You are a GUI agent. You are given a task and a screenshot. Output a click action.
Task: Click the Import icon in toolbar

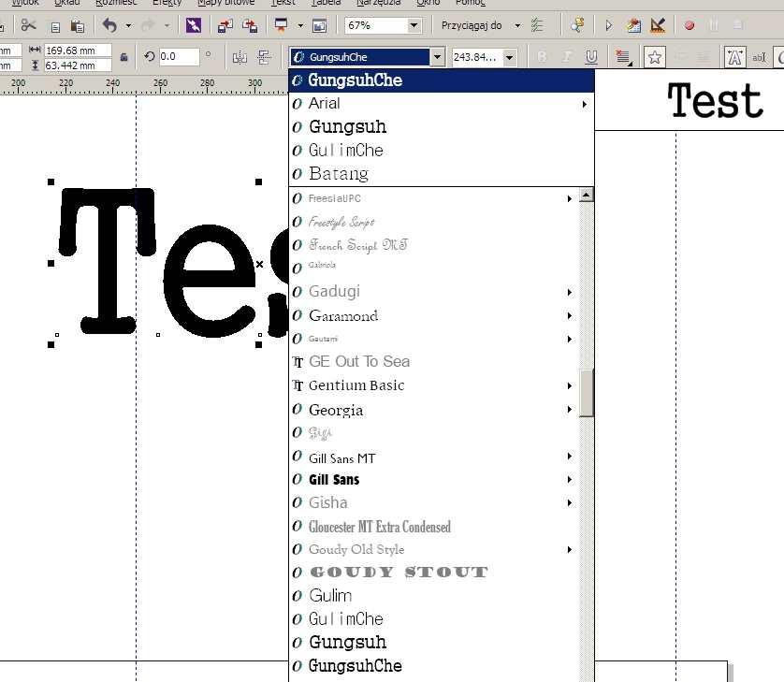pos(225,25)
